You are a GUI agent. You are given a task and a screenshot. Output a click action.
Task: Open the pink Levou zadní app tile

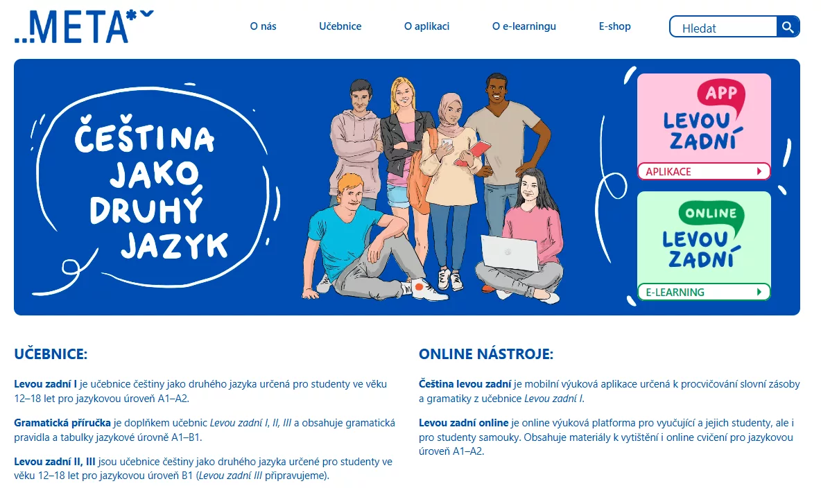click(704, 127)
